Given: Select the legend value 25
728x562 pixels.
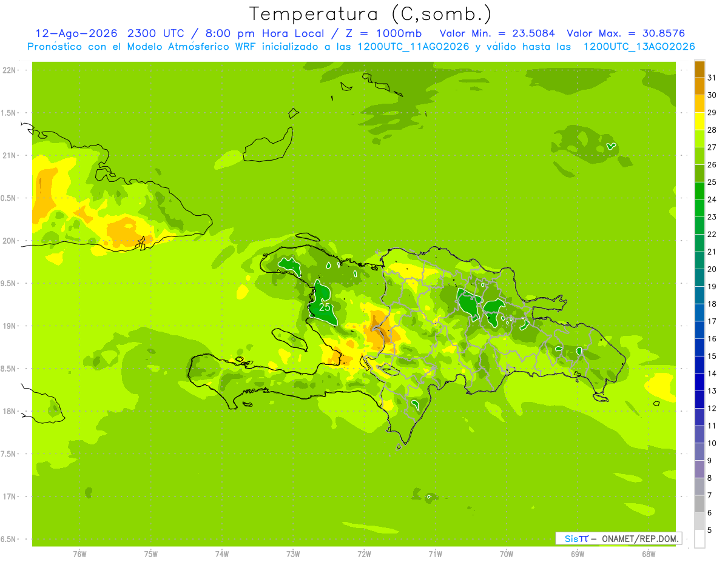Looking at the screenshot, I should tap(712, 182).
